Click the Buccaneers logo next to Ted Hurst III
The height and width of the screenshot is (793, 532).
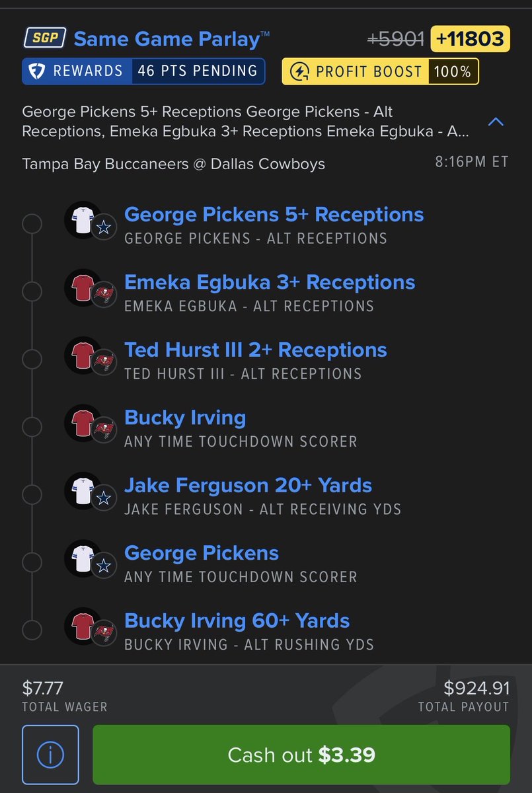(103, 363)
